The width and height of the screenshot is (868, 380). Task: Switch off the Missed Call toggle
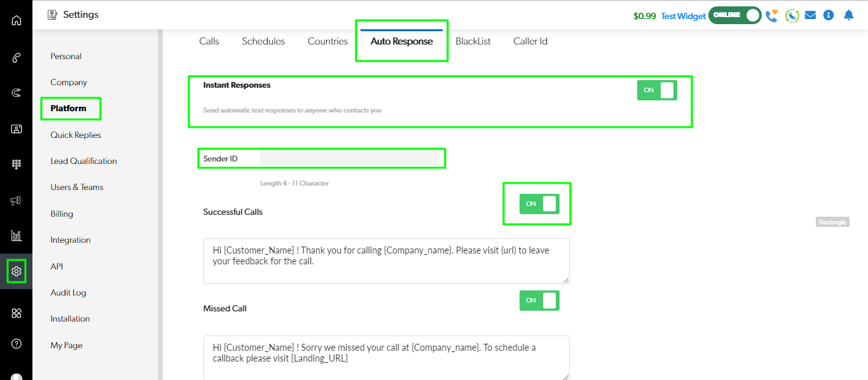(539, 301)
